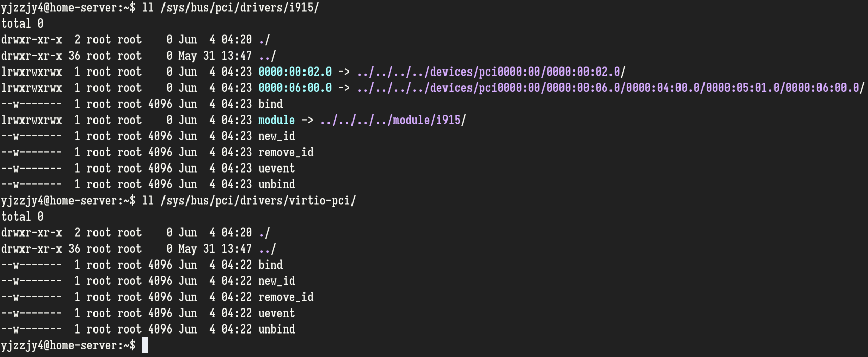
Task: Click the cyan module symlink name
Action: [x=276, y=120]
